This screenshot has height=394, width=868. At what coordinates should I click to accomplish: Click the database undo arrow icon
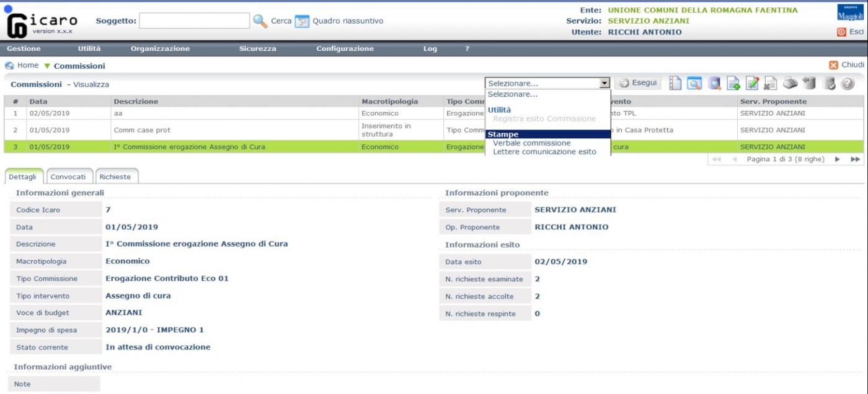point(808,83)
